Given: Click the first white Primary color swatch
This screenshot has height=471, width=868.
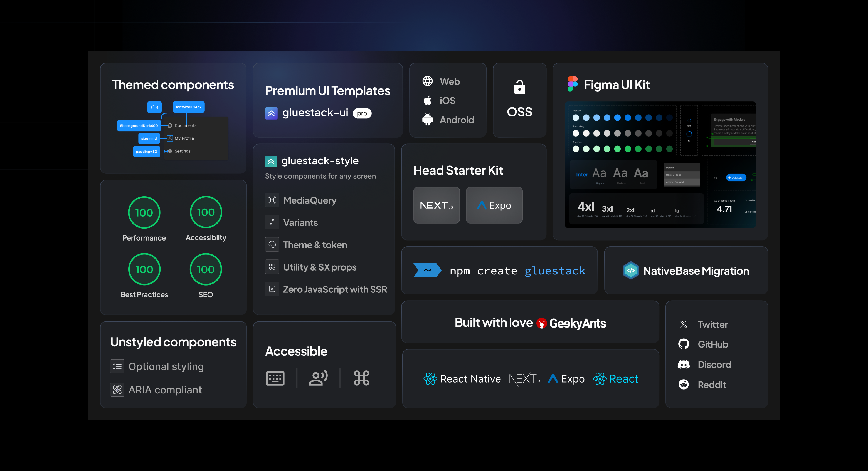Looking at the screenshot, I should click(576, 118).
